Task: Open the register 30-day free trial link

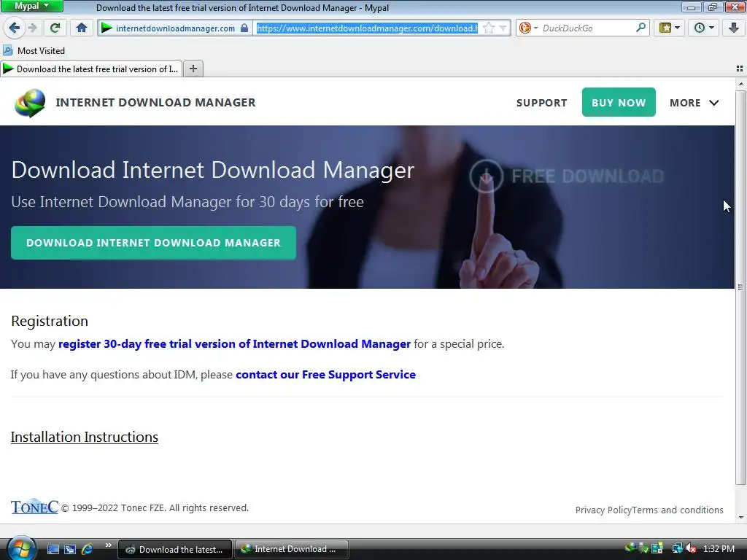Action: point(234,344)
